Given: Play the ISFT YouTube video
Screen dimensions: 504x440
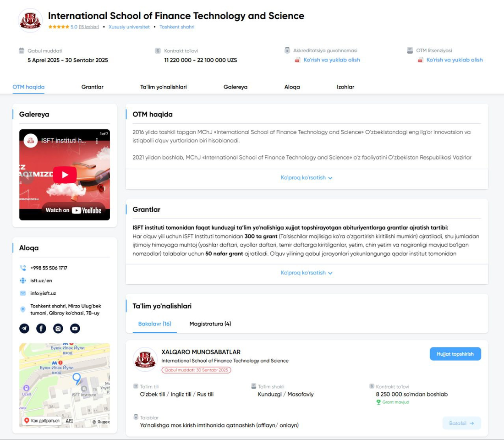Looking at the screenshot, I should (65, 175).
